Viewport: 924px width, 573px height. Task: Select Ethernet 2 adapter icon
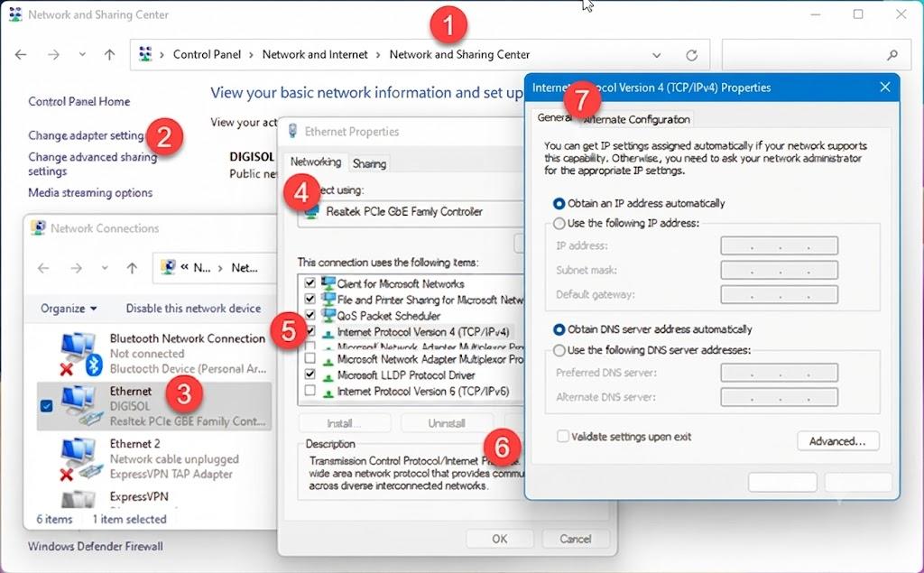tap(80, 459)
